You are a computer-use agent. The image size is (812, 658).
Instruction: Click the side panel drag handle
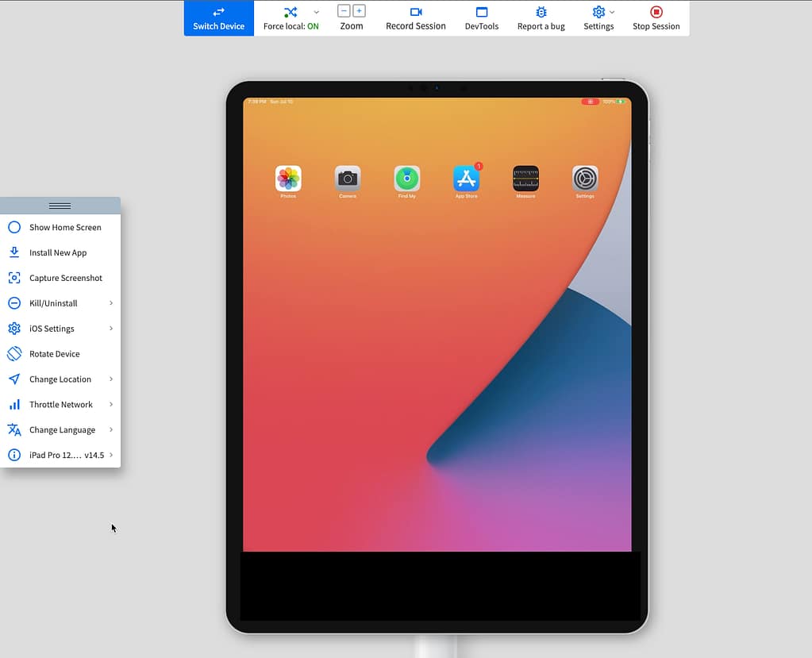coord(60,206)
